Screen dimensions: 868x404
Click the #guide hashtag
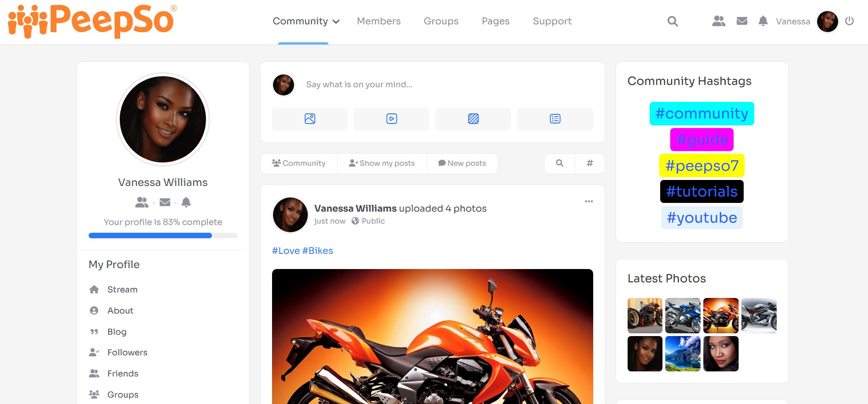pyautogui.click(x=702, y=140)
